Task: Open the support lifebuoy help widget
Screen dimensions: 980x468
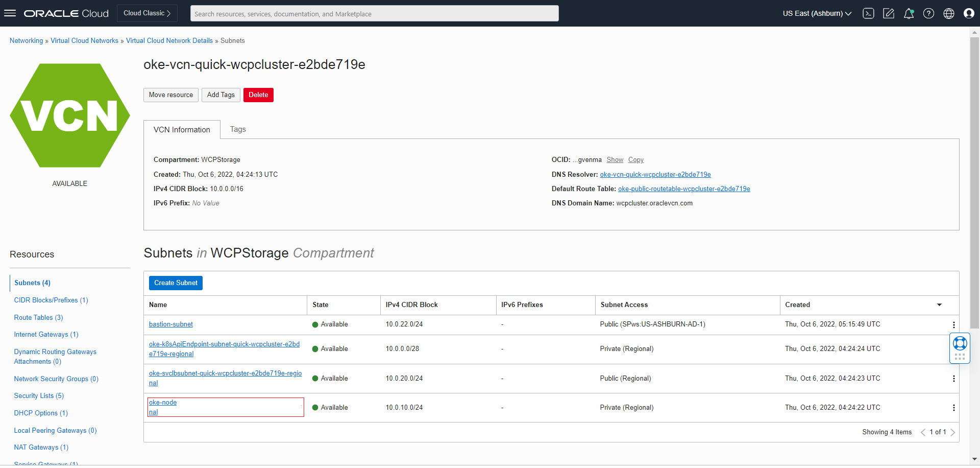Action: pos(960,348)
